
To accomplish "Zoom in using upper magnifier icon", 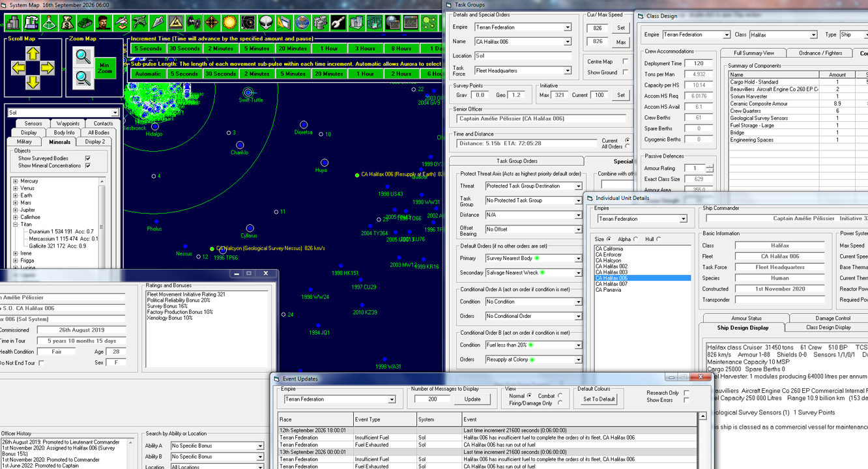I will tap(83, 56).
